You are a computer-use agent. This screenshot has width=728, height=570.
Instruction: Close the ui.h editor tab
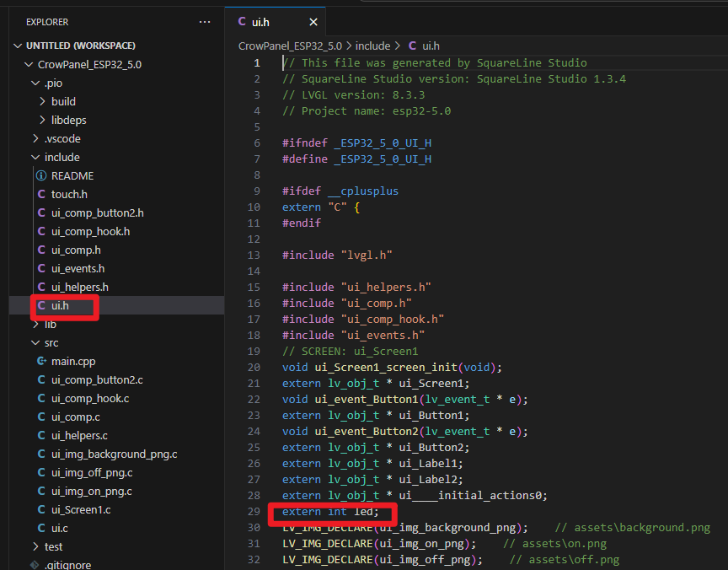click(x=313, y=22)
